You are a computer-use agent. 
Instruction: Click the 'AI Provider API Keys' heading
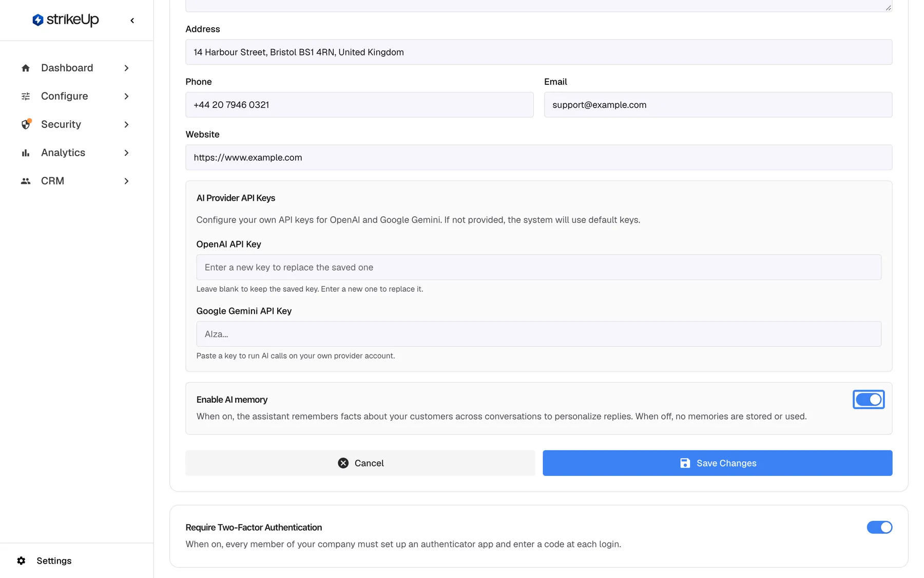click(236, 198)
